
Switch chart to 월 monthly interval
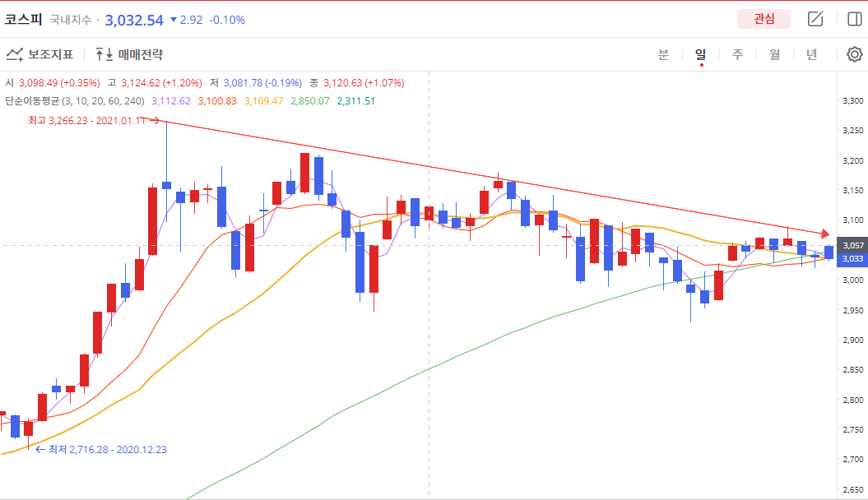(774, 54)
